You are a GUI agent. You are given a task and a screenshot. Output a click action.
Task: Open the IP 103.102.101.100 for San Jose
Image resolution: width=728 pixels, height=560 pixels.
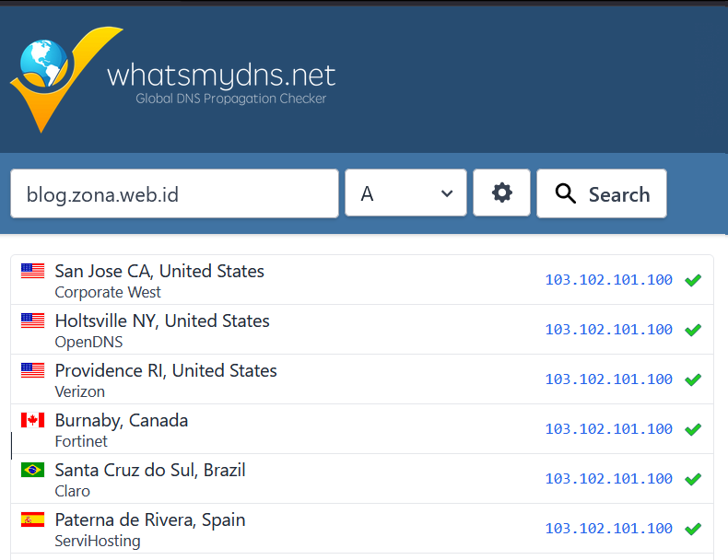(x=609, y=280)
